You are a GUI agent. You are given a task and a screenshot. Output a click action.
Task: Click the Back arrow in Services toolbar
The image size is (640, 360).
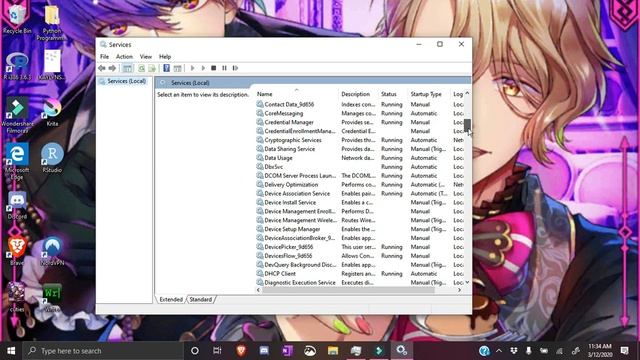point(102,68)
